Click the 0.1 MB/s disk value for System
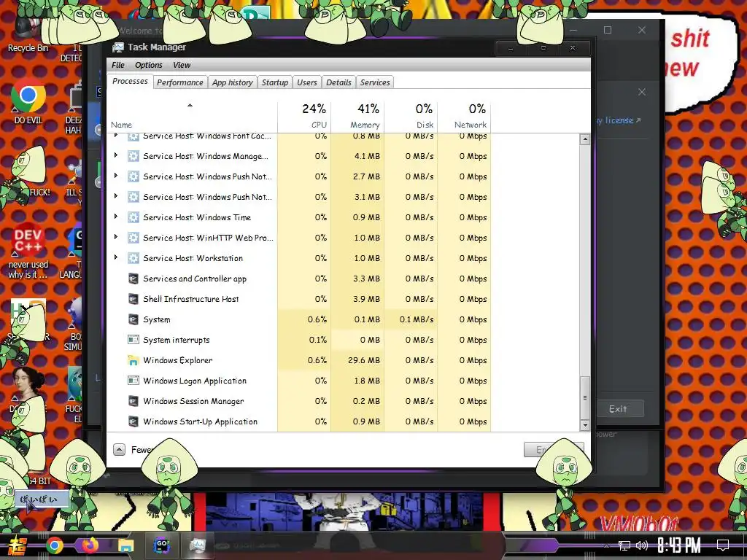 point(417,319)
